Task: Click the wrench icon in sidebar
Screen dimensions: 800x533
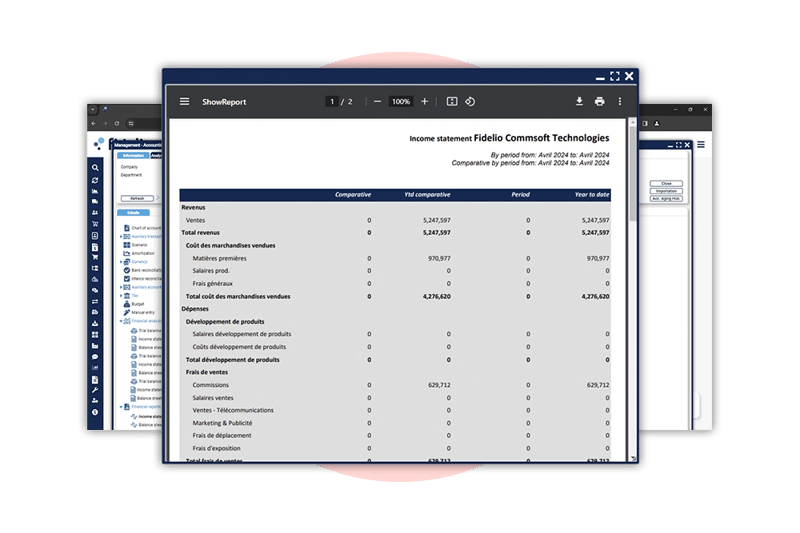Action: click(95, 390)
